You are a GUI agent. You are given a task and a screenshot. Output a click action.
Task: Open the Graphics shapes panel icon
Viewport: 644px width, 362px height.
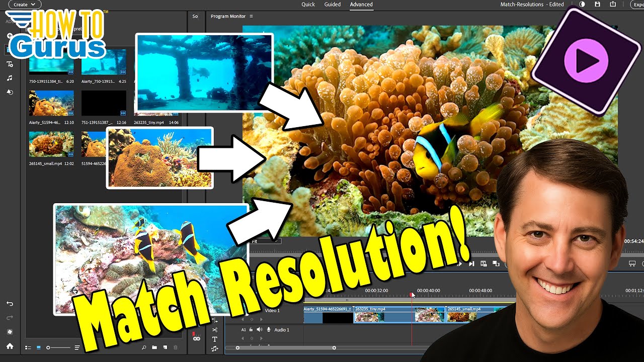point(10,93)
